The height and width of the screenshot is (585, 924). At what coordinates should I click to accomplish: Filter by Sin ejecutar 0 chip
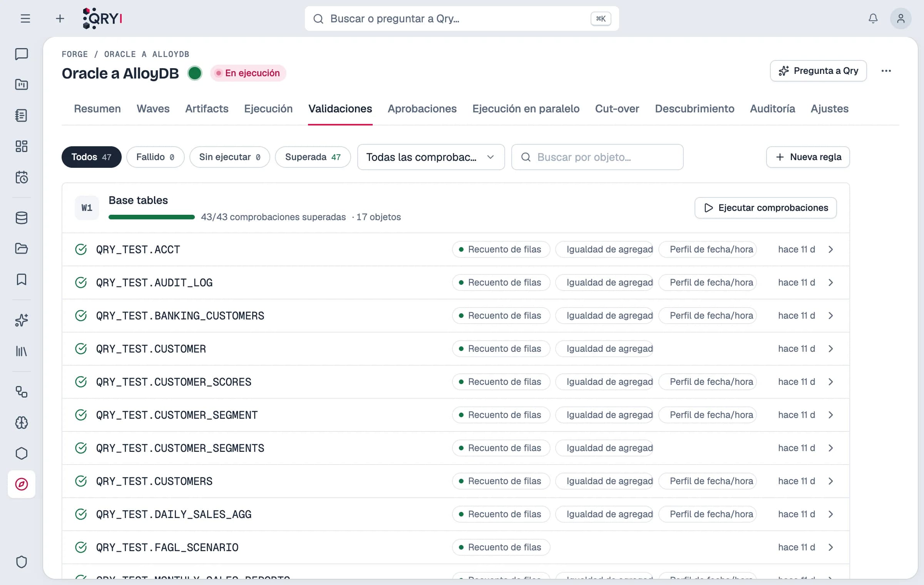[230, 157]
